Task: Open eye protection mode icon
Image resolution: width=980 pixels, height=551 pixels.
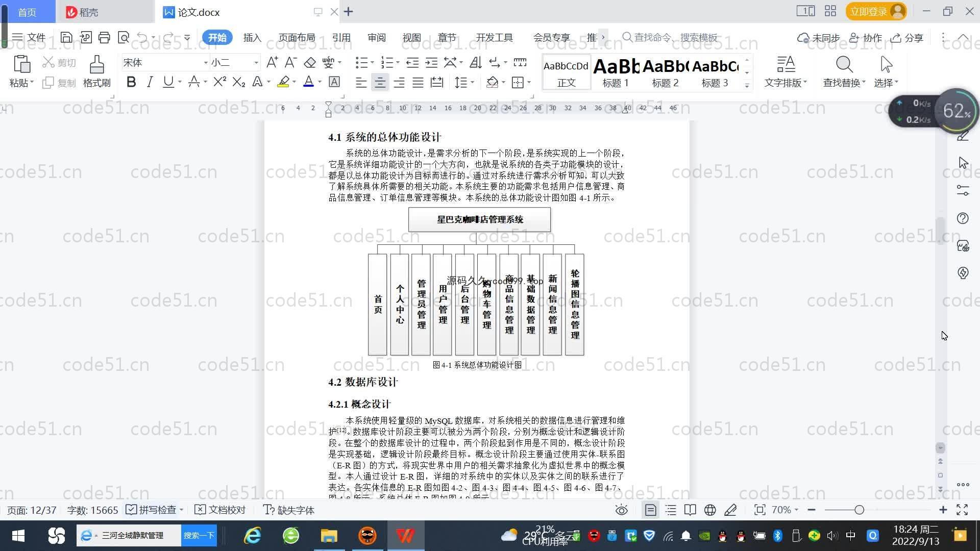Action: click(x=621, y=510)
